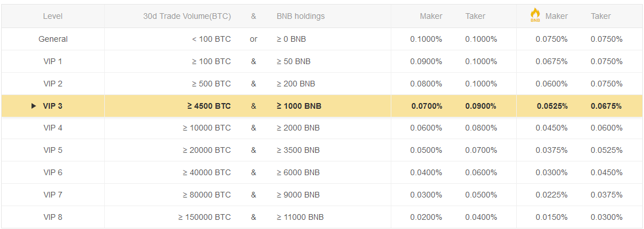Viewport: 644px width, 229px height.
Task: Click the '≥ 200 BNB' holdings cell
Action: tap(296, 84)
